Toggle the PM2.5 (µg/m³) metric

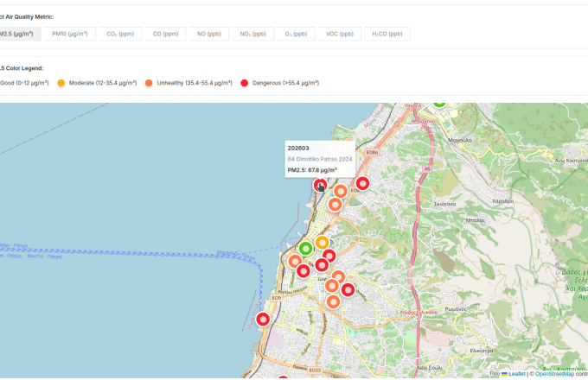click(17, 34)
